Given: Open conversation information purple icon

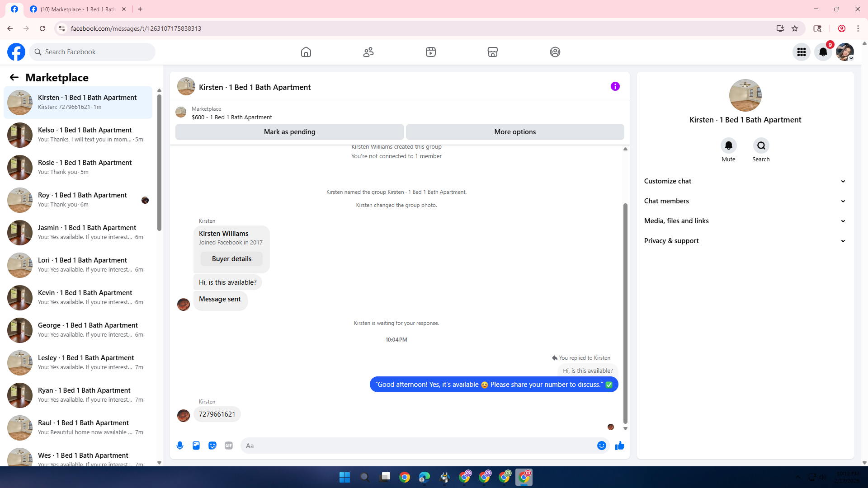Looking at the screenshot, I should coord(615,86).
